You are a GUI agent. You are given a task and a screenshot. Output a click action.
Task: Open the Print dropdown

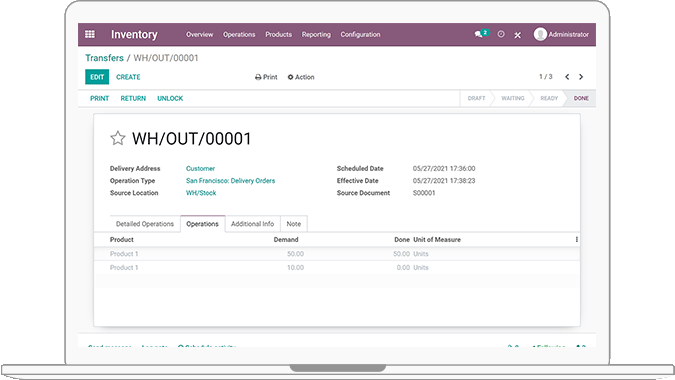coord(266,77)
